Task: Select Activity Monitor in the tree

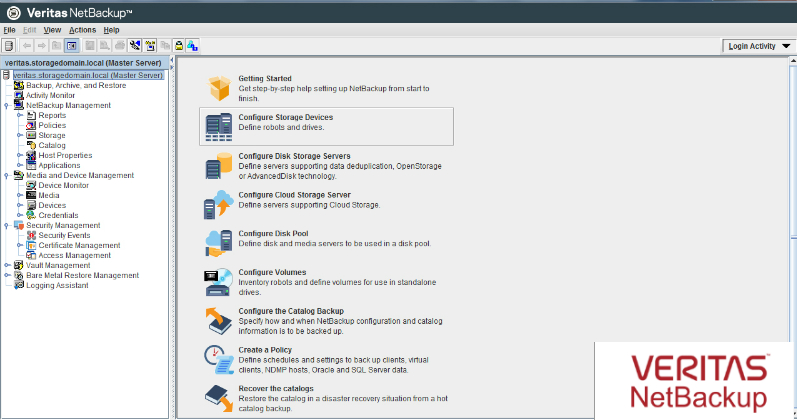Action: click(50, 95)
